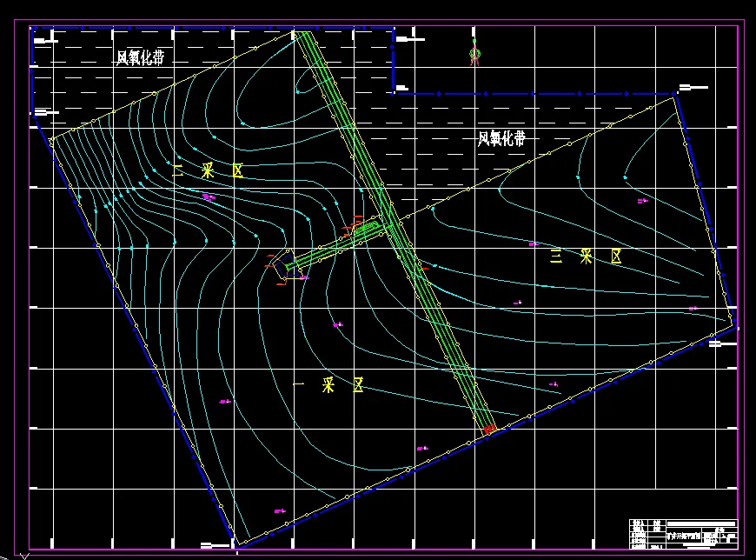
Task: Pick the 矿井开拓平面图 title in the title block
Action: (683, 536)
